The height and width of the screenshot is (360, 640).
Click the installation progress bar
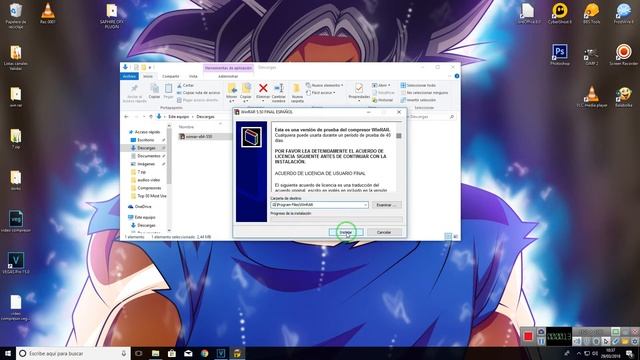pyautogui.click(x=336, y=220)
